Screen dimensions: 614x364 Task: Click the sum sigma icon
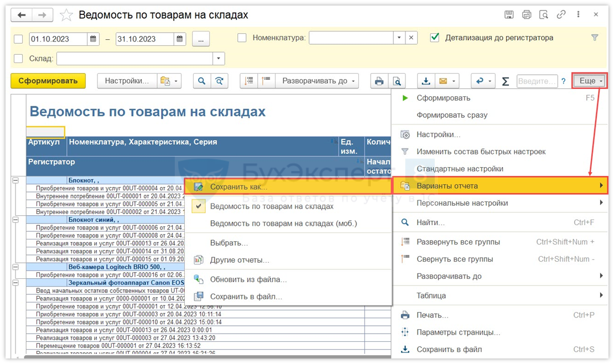click(506, 81)
